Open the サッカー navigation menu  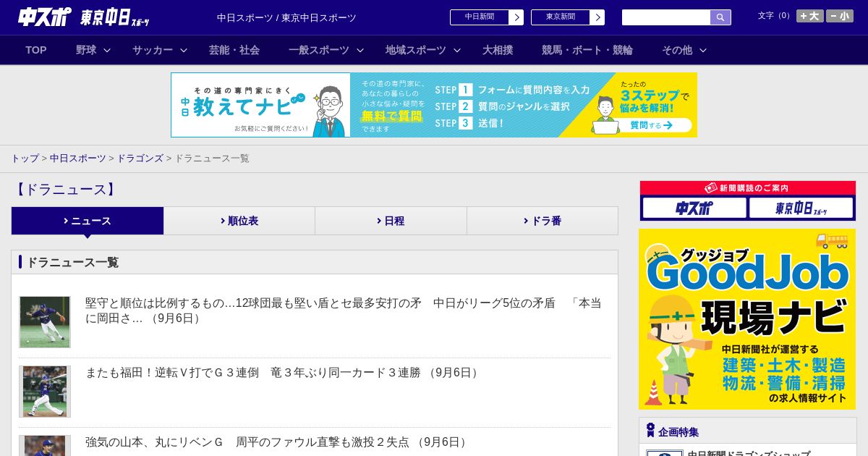(153, 50)
